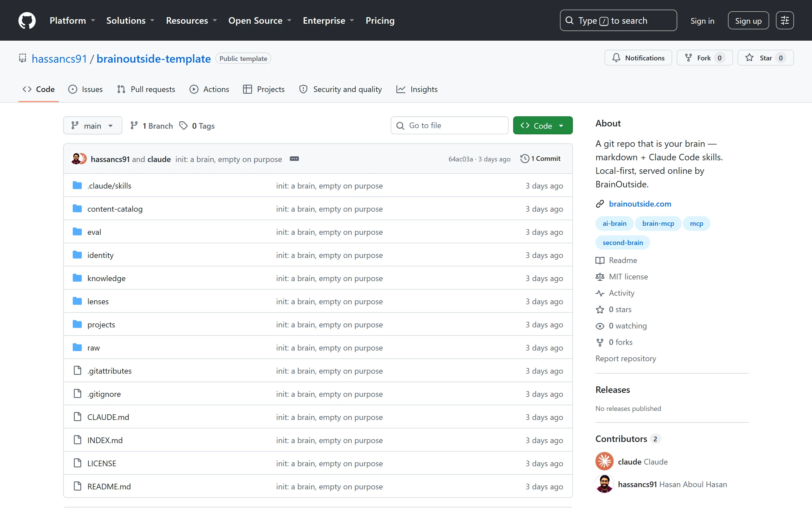Screen dimensions: 812x508
Task: Open the Insights tab
Action: 417,89
